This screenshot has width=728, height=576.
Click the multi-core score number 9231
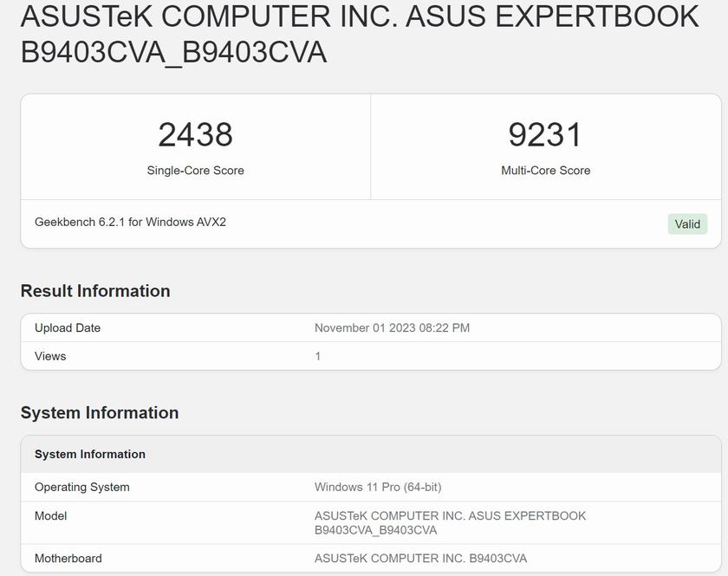click(545, 134)
